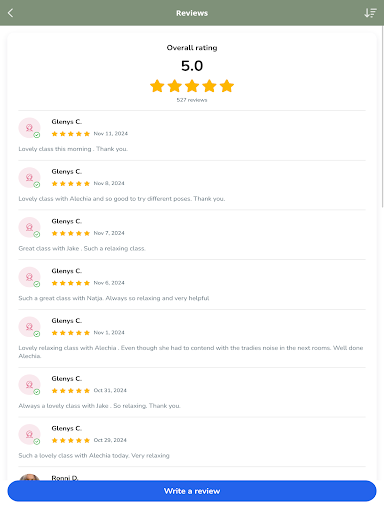Click avatar on Oct 29, 2024 review

(x=29, y=434)
